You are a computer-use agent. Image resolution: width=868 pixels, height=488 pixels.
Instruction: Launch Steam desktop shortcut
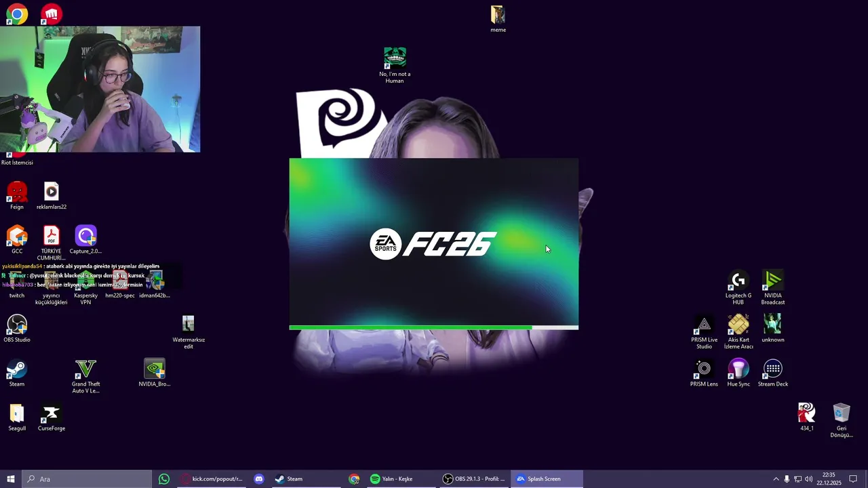coord(17,373)
